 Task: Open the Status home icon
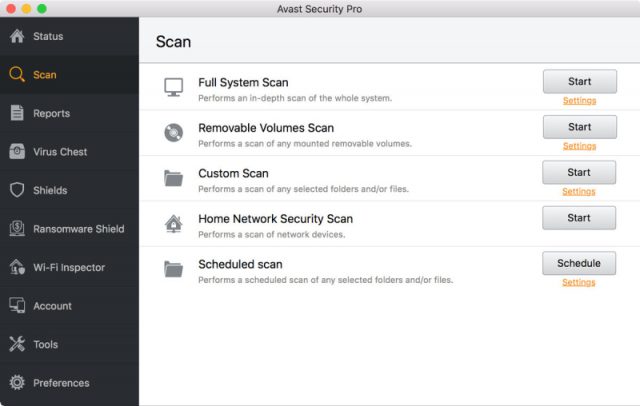[17, 36]
